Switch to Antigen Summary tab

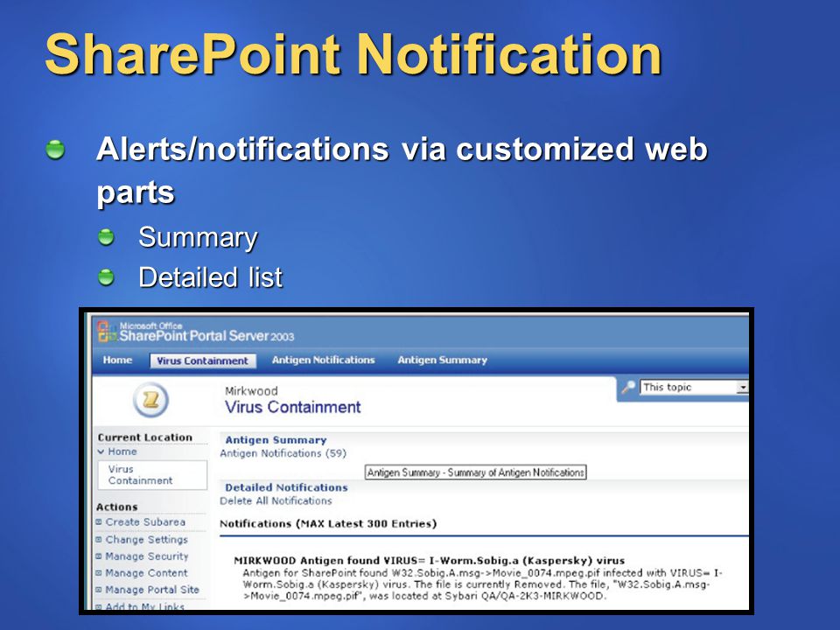click(443, 360)
